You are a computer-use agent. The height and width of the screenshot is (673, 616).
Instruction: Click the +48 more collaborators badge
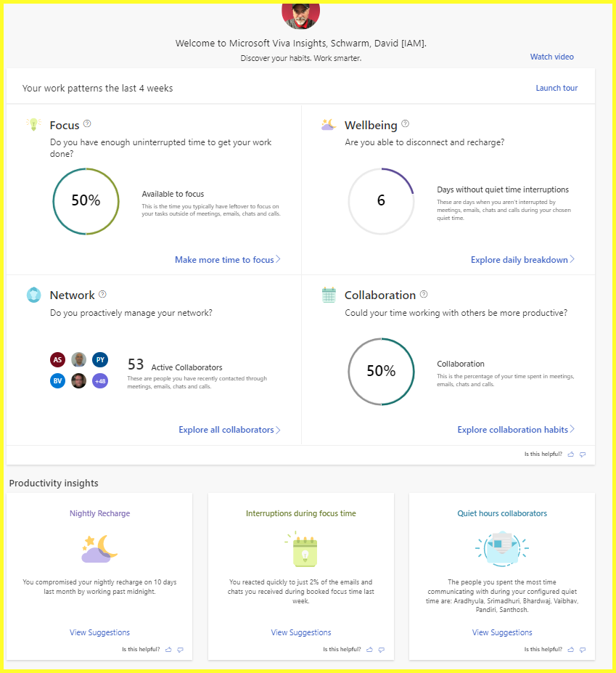point(100,380)
